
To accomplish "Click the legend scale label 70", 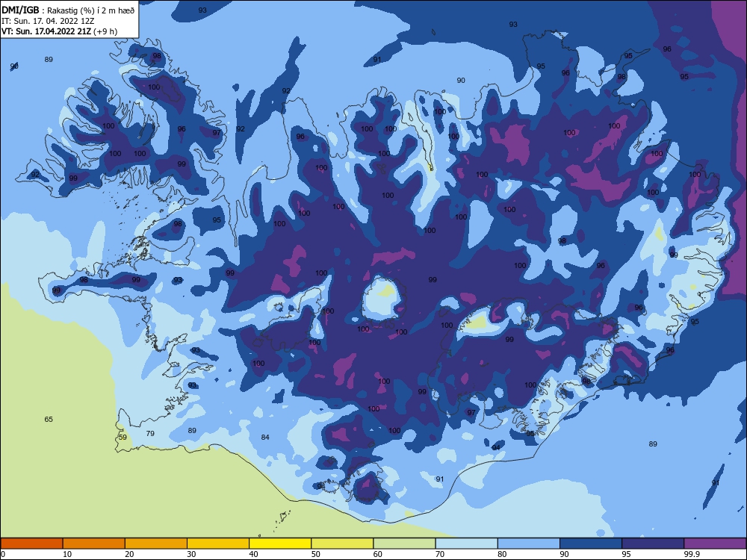I will [x=440, y=554].
